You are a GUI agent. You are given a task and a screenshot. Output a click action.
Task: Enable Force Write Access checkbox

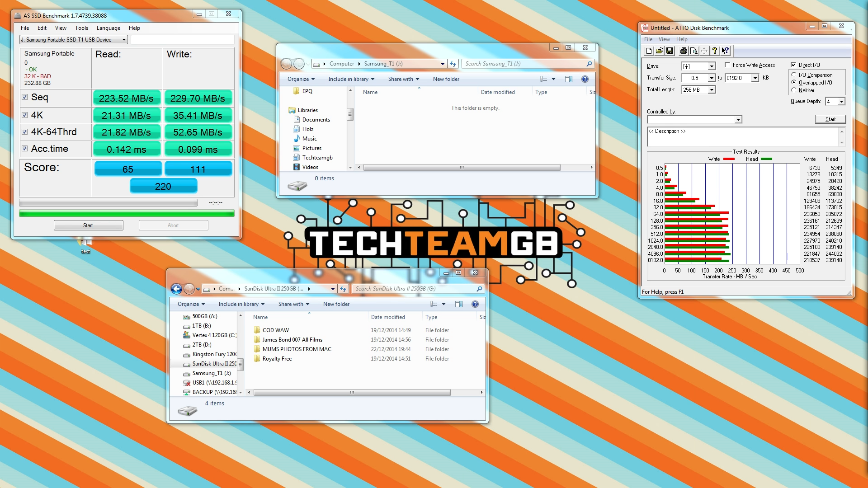[727, 65]
